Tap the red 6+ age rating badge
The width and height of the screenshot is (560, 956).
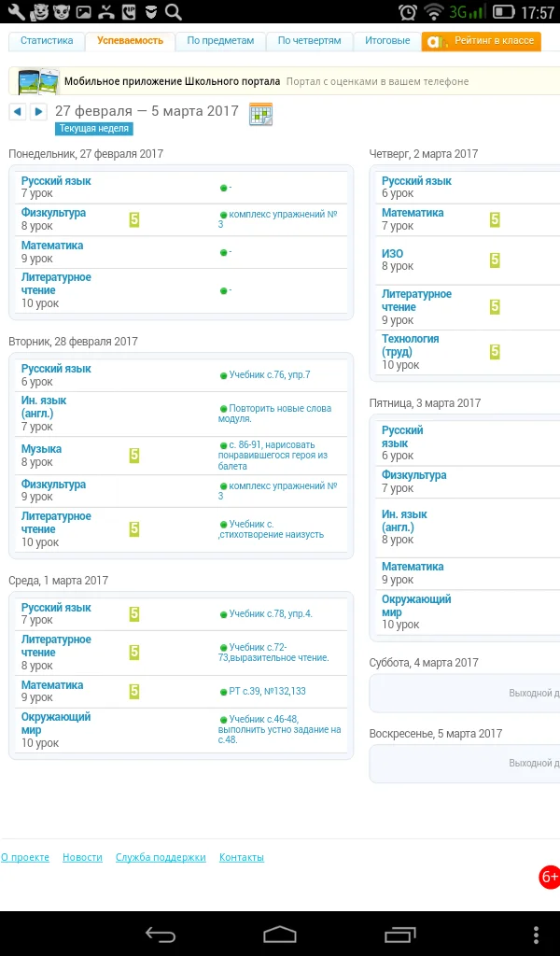(x=549, y=877)
